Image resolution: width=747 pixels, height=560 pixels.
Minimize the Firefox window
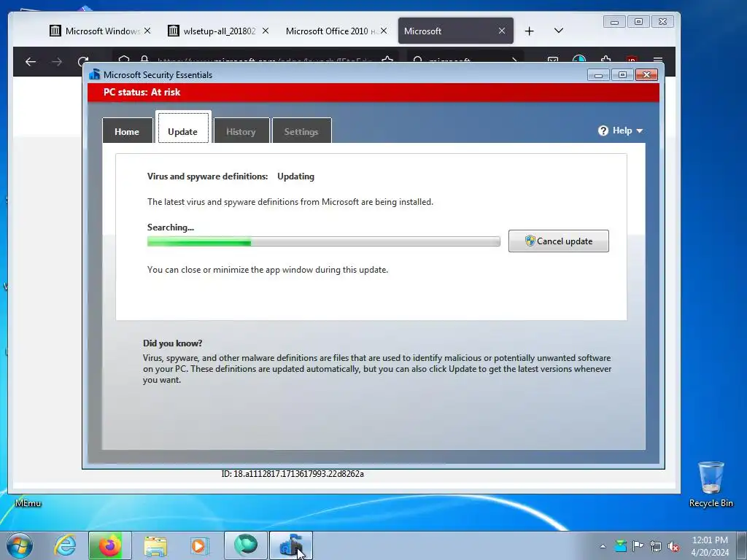[614, 21]
